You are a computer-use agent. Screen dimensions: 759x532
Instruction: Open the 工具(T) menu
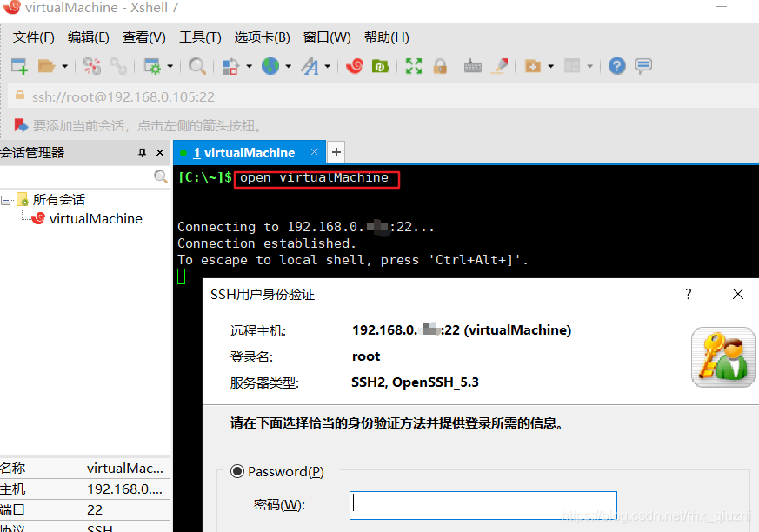[x=200, y=37]
